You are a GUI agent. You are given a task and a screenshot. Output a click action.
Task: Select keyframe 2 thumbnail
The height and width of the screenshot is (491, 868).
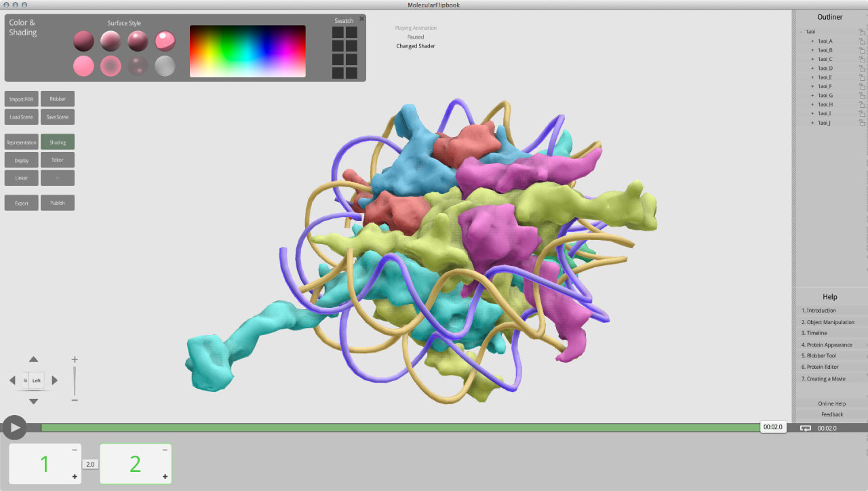[136, 464]
